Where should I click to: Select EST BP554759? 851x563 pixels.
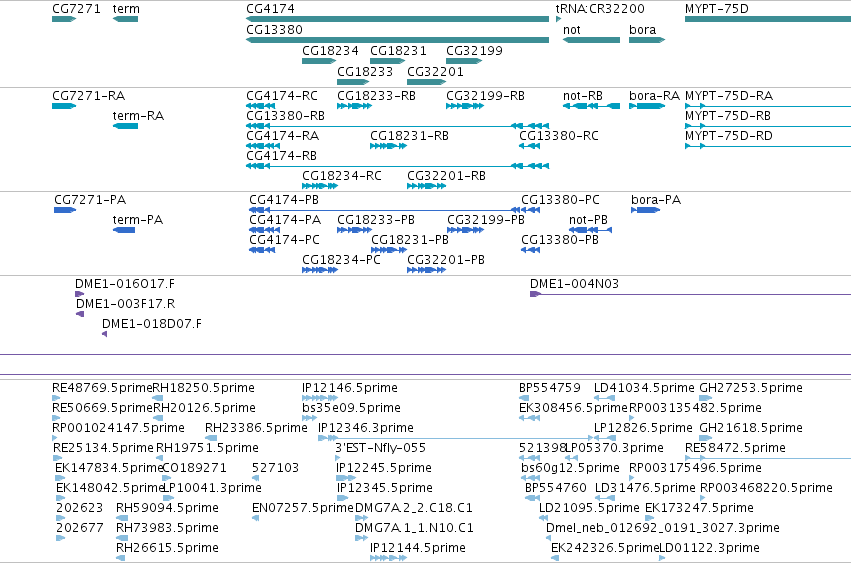coord(524,397)
